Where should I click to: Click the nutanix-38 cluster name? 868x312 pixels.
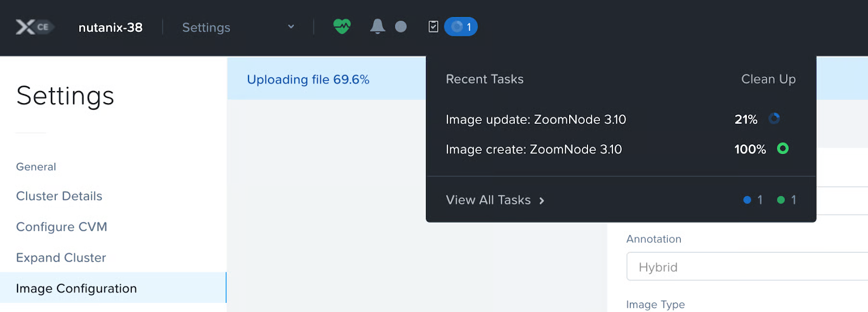(x=111, y=27)
